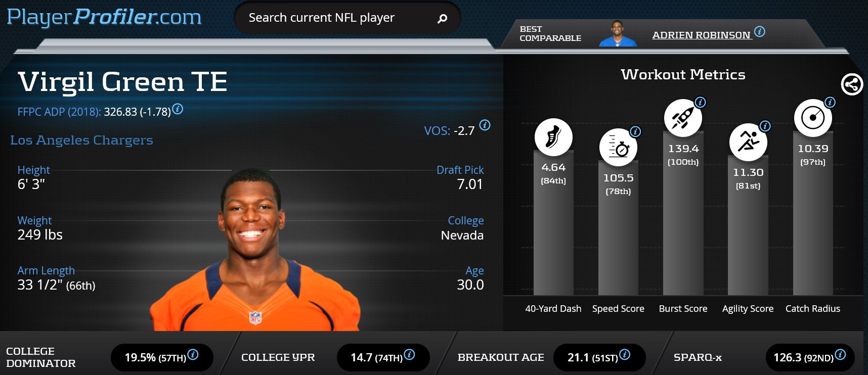This screenshot has width=868, height=375.
Task: Go to PlayerProfiler.com home logo
Action: click(104, 17)
